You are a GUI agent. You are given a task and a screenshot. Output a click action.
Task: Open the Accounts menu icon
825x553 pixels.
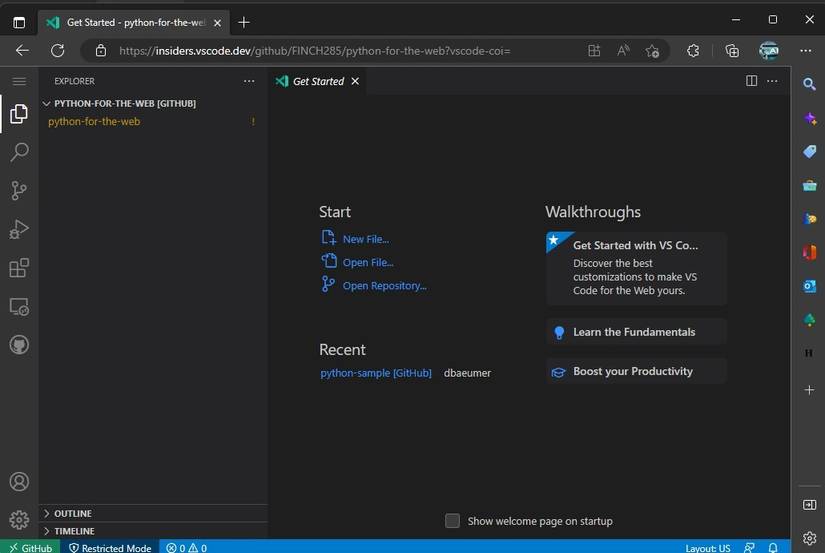pyautogui.click(x=19, y=482)
